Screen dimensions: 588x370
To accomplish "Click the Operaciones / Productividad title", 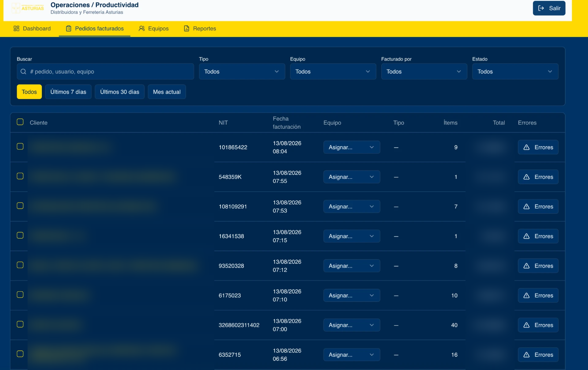I will pyautogui.click(x=95, y=5).
